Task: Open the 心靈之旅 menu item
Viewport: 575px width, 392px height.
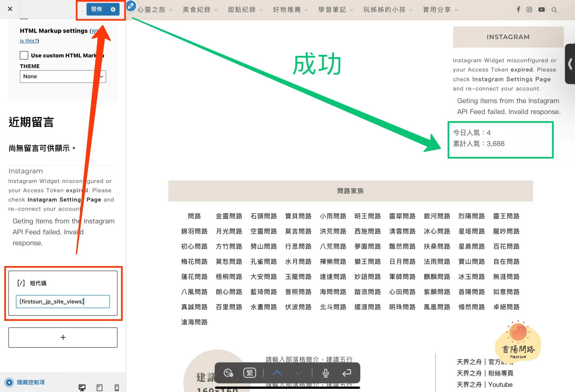Action: coord(151,10)
